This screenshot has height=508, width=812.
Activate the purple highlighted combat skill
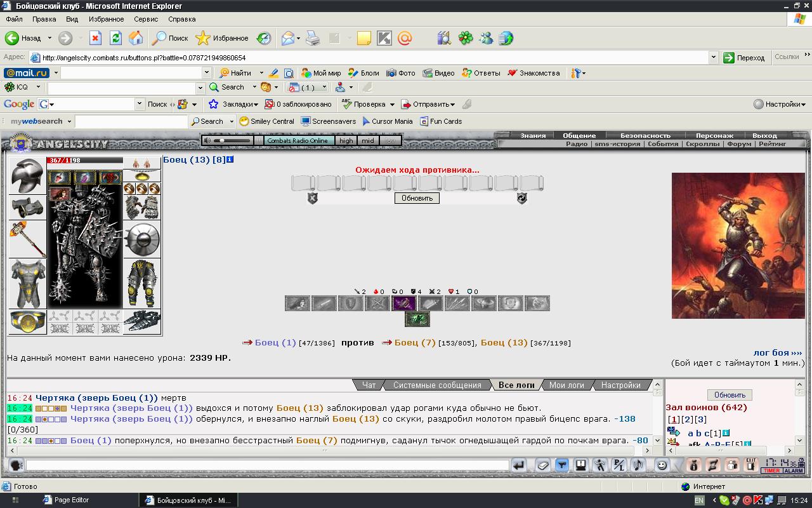tap(404, 304)
